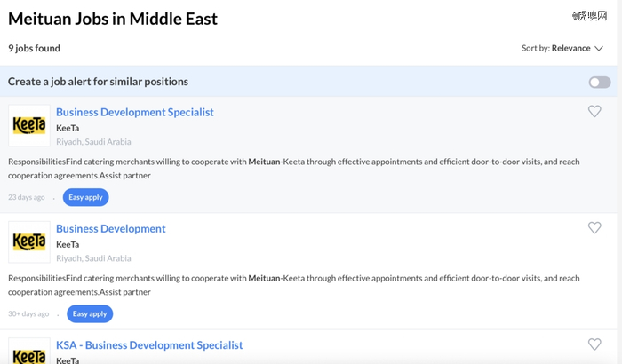Image resolution: width=622 pixels, height=364 pixels.
Task: Click KeeTa company name under the second job title
Action: point(68,244)
